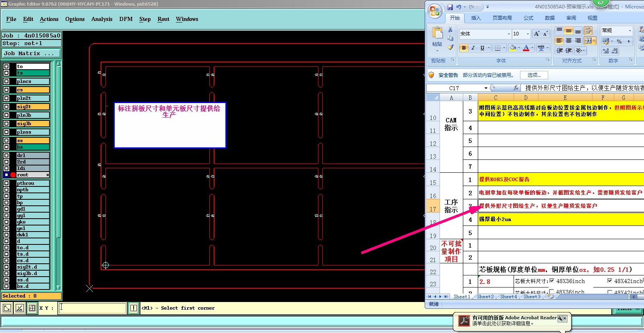Image resolution: width=644 pixels, height=333 pixels.
Task: Open font size dropdown showing 10
Action: pos(528,34)
